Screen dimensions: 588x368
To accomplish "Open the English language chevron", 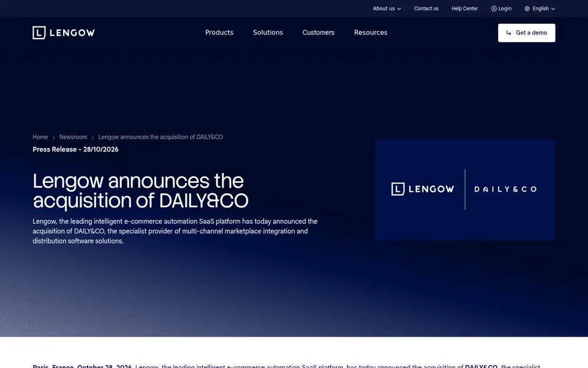I will pyautogui.click(x=552, y=9).
